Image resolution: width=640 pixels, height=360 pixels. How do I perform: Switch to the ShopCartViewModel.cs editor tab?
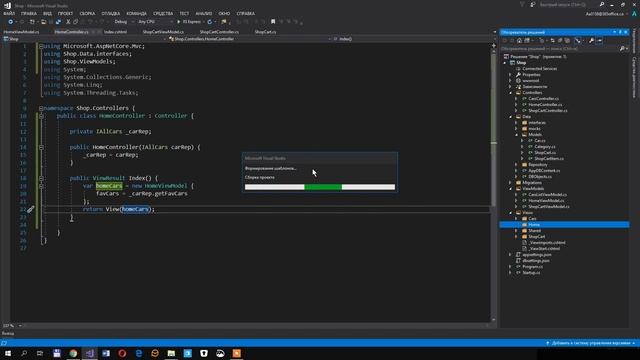(x=163, y=32)
